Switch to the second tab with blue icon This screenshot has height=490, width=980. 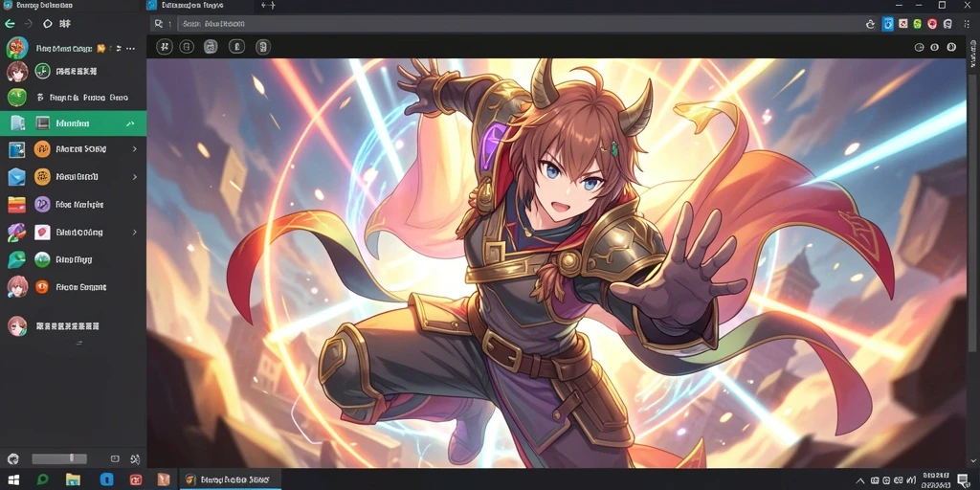[x=200, y=5]
